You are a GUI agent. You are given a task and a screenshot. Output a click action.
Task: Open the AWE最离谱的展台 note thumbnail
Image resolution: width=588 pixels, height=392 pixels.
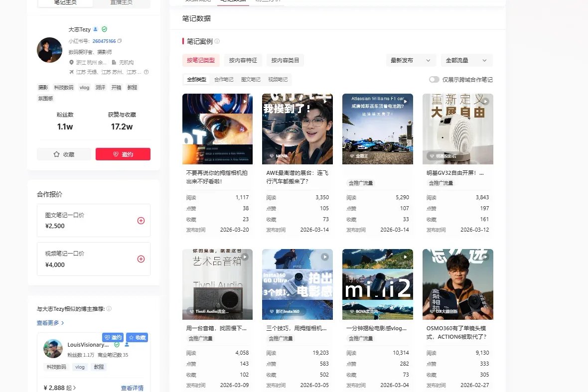pos(297,129)
